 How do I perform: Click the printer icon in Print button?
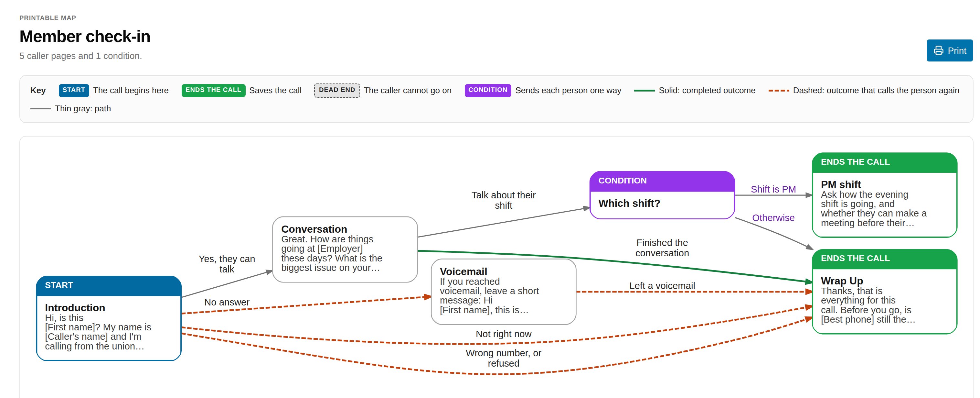click(x=938, y=51)
